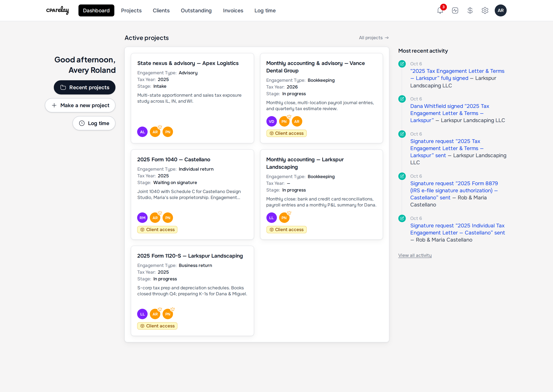This screenshot has width=553, height=392.
Task: Switch to the Outstanding tab
Action: point(196,10)
